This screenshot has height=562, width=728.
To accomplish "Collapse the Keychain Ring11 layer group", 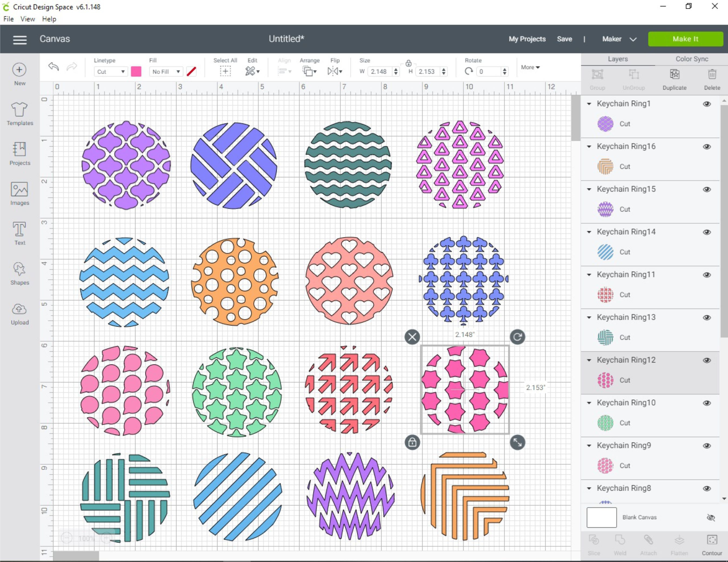I will click(589, 275).
